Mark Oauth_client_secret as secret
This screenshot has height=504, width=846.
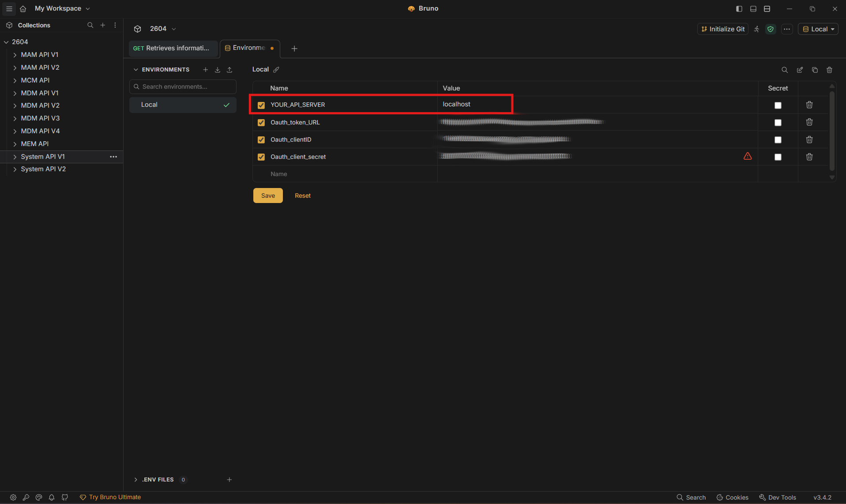tap(778, 157)
